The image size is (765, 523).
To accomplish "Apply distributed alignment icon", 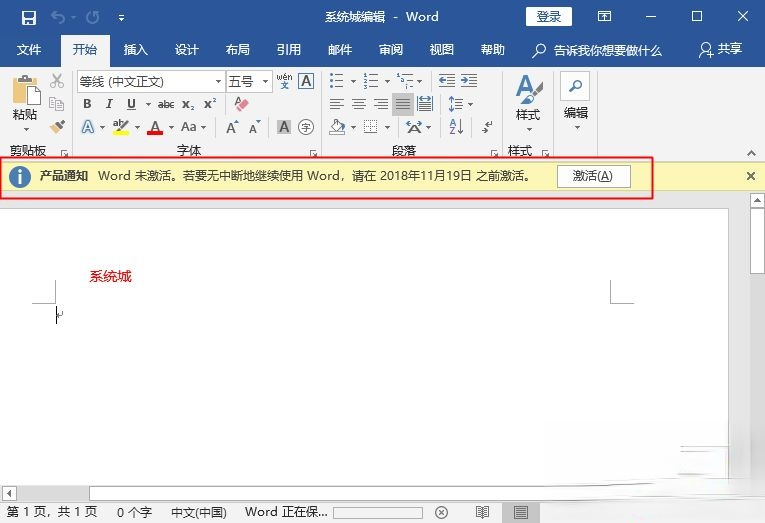I will point(425,104).
